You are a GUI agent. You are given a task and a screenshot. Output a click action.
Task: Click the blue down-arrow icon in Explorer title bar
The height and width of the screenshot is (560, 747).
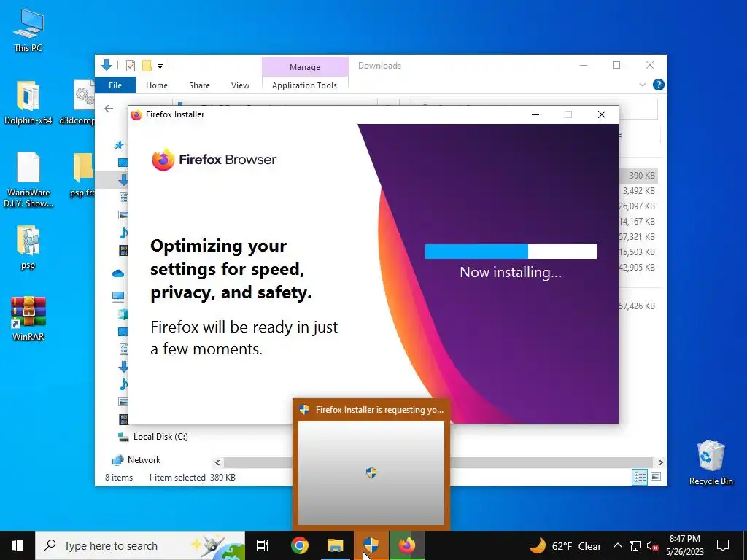point(107,65)
